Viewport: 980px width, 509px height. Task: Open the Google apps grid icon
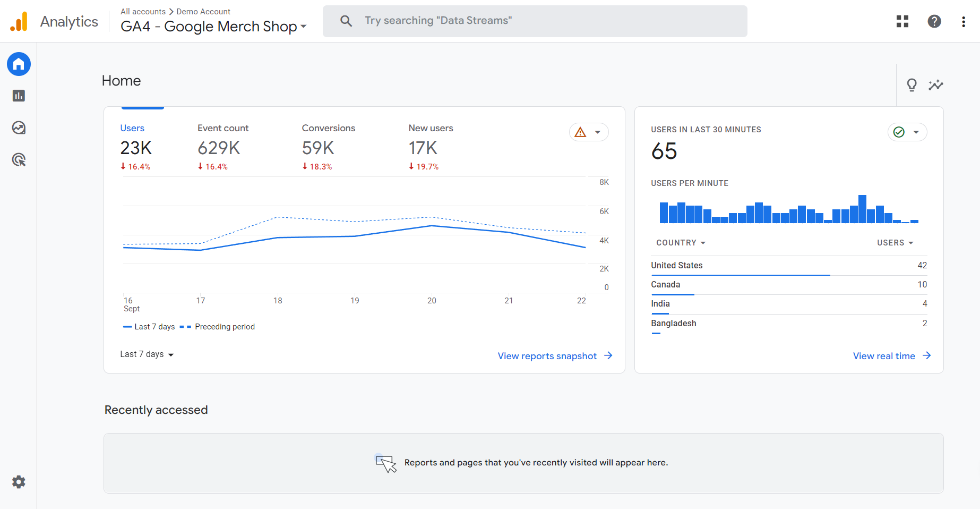(902, 21)
